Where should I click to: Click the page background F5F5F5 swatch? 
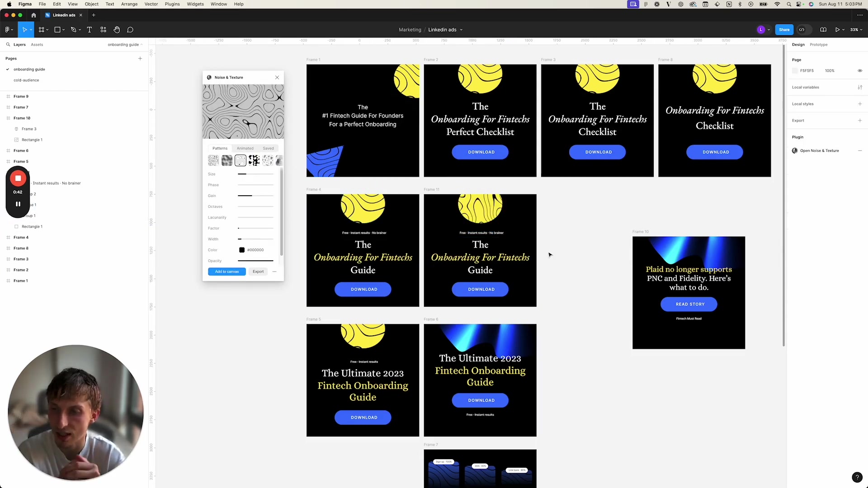point(795,71)
